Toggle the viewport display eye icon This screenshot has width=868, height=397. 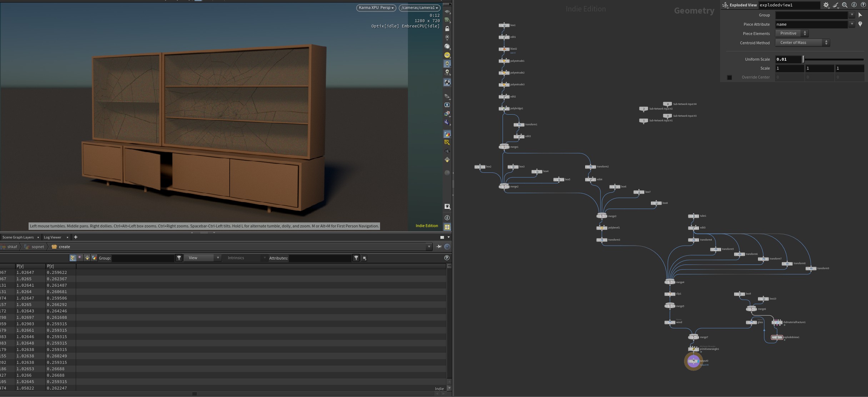[447, 207]
